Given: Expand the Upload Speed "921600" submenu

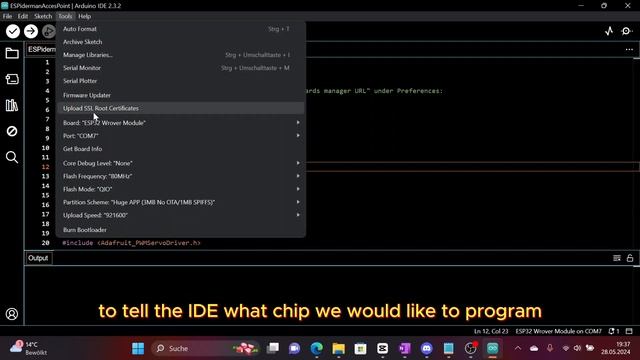Looking at the screenshot, I should 180,215.
